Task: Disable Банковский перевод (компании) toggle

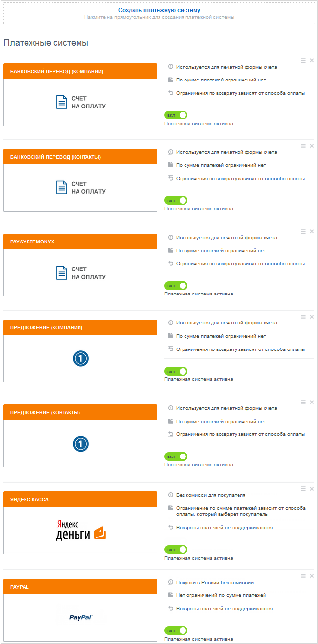Action: coord(176,115)
